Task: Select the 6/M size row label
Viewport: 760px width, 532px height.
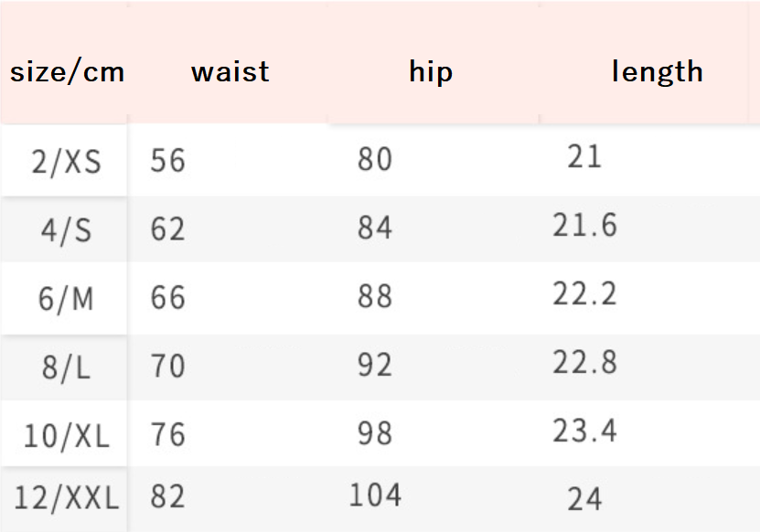Action: click(66, 298)
